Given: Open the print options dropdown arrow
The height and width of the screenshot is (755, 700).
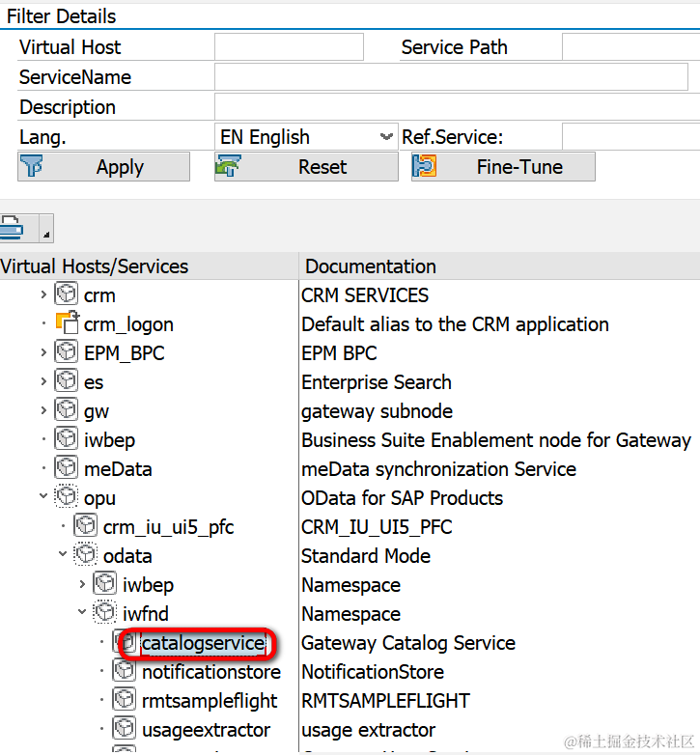Looking at the screenshot, I should [x=46, y=228].
